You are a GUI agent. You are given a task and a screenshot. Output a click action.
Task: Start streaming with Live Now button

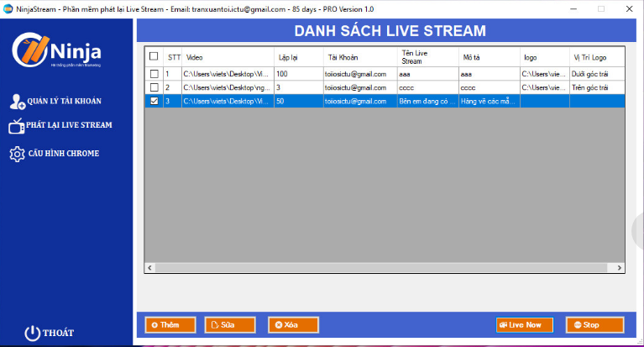coord(525,325)
